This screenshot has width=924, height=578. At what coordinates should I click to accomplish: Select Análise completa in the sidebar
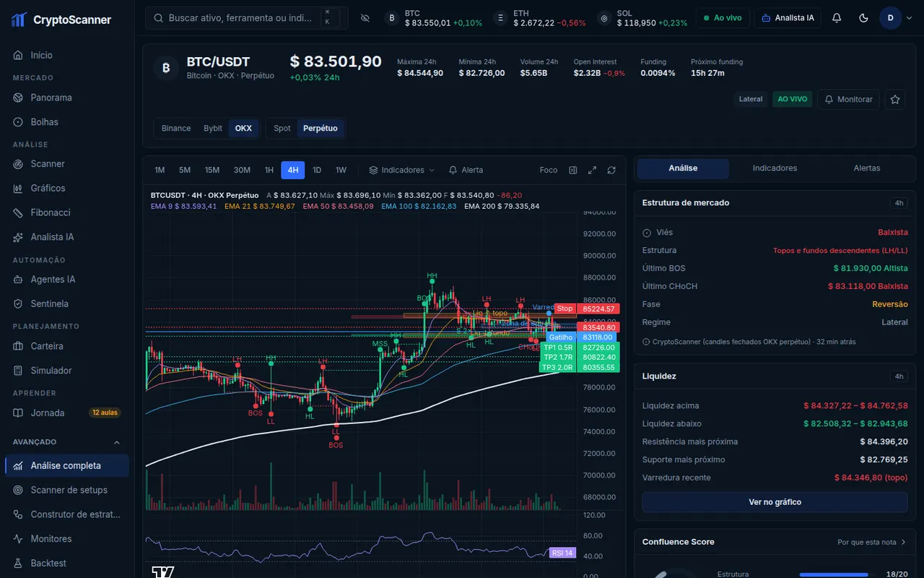click(x=66, y=465)
